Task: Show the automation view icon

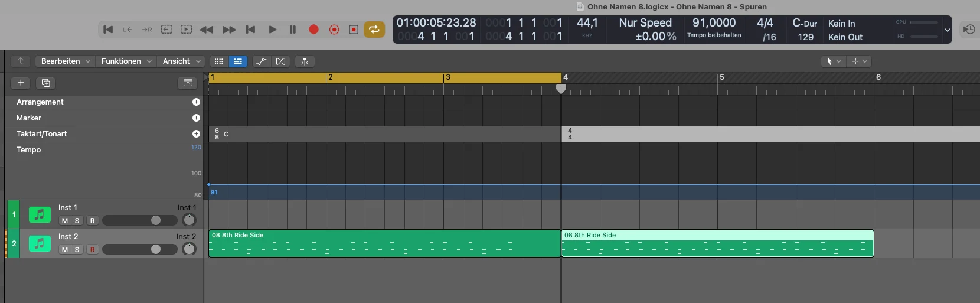Action: click(261, 61)
